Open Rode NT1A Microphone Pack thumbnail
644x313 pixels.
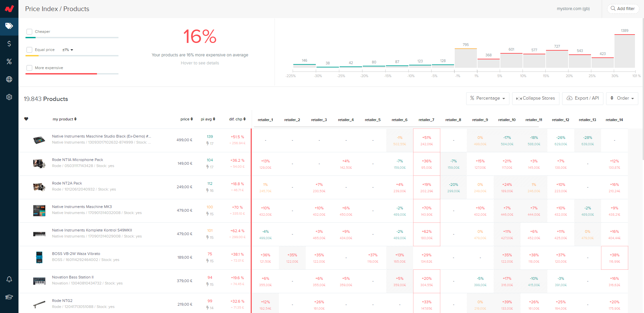[x=39, y=163]
